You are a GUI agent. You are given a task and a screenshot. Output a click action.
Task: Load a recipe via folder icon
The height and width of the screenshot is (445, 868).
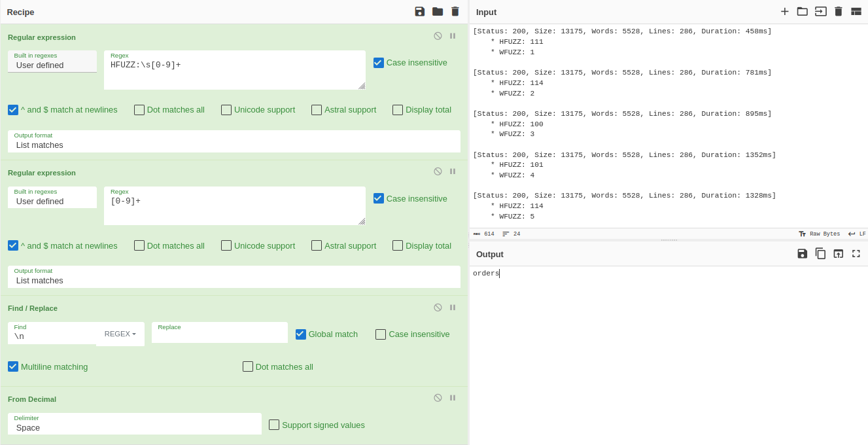point(438,11)
